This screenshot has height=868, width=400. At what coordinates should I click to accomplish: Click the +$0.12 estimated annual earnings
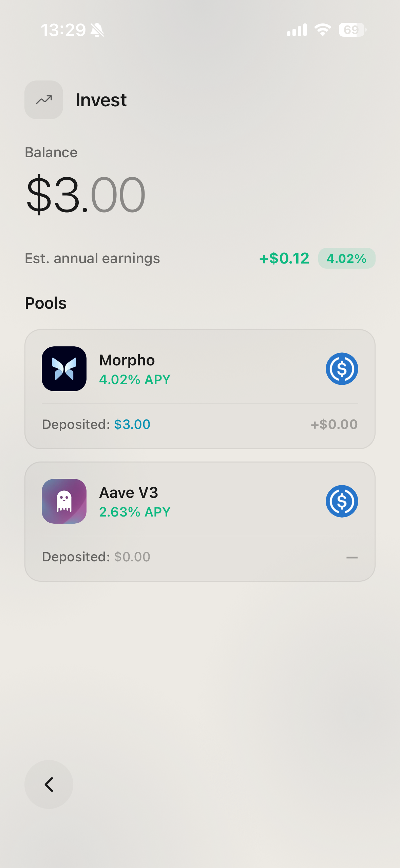click(284, 258)
